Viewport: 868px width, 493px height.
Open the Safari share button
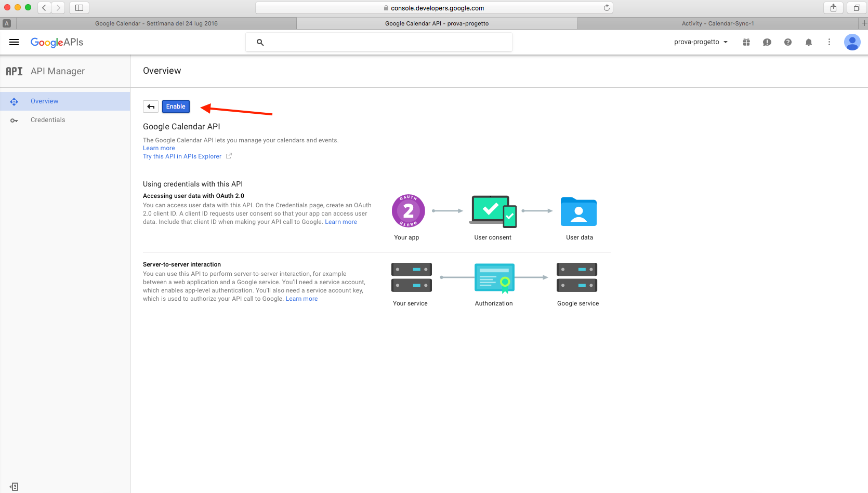pyautogui.click(x=833, y=8)
